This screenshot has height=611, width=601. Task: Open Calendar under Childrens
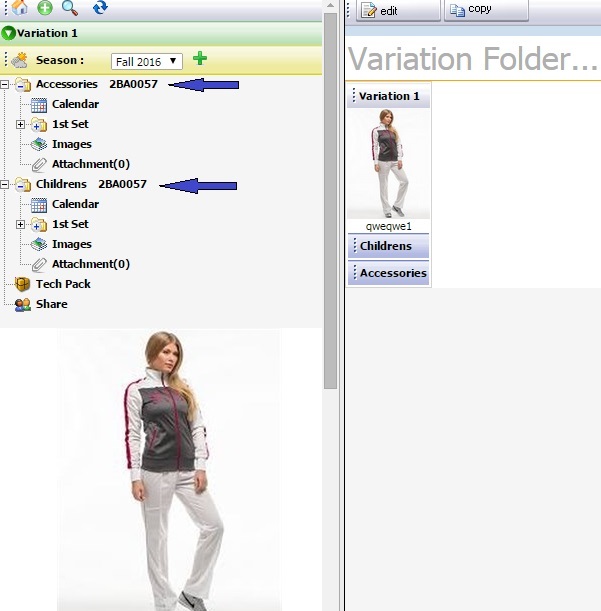[x=75, y=204]
